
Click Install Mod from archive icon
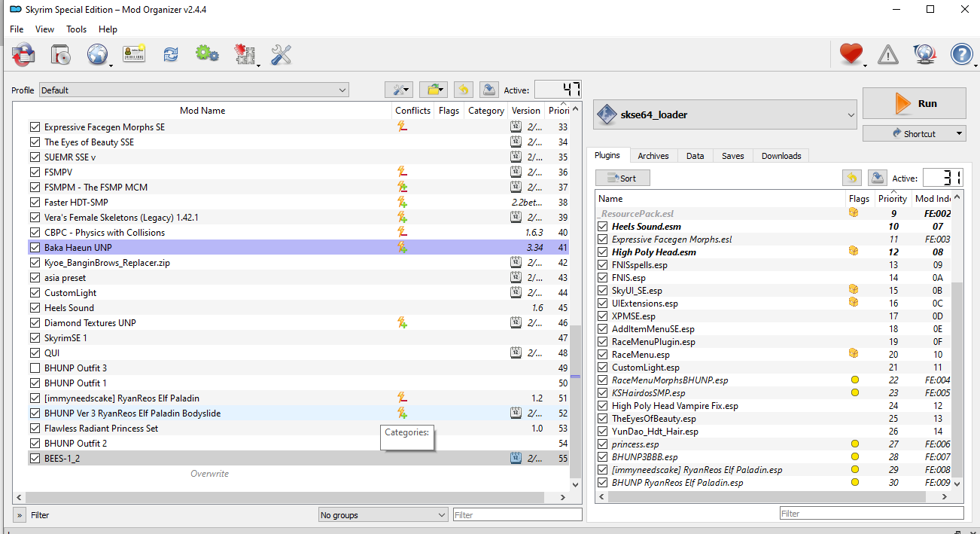(23, 54)
